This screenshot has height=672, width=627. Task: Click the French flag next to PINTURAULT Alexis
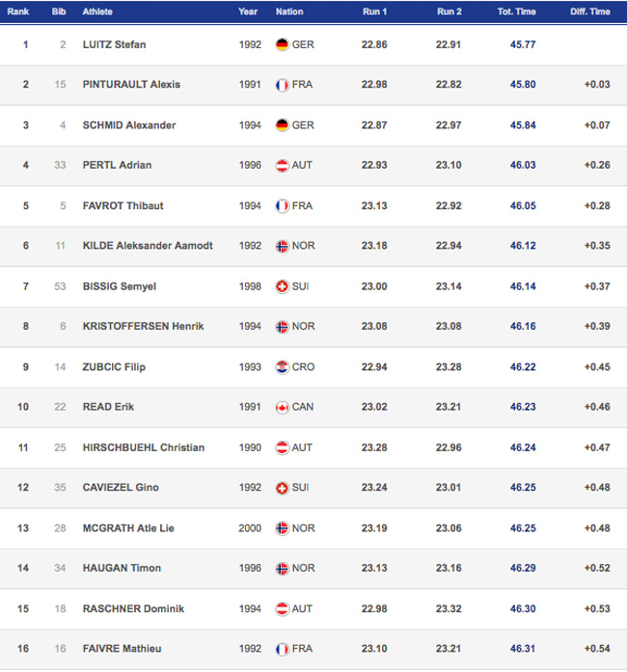(282, 85)
